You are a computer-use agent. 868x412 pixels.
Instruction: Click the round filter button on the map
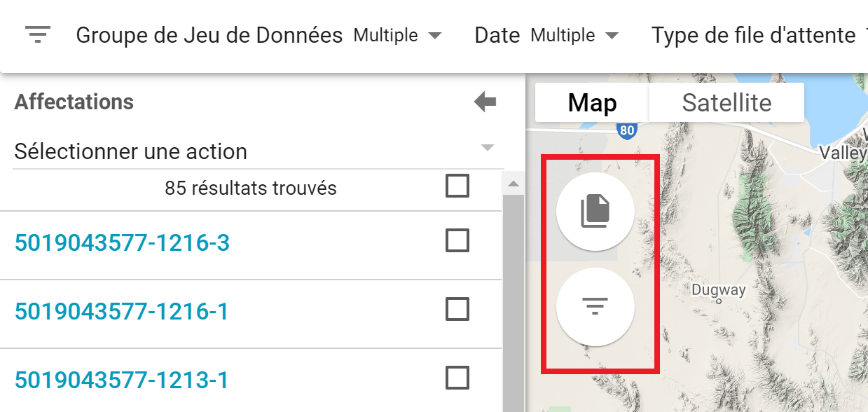pyautogui.click(x=595, y=306)
